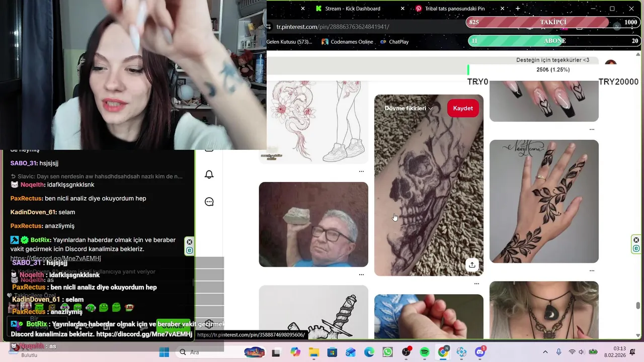Click the ABONE subscriber goal bar
Screen dimensions: 644x362
pyautogui.click(x=554, y=41)
